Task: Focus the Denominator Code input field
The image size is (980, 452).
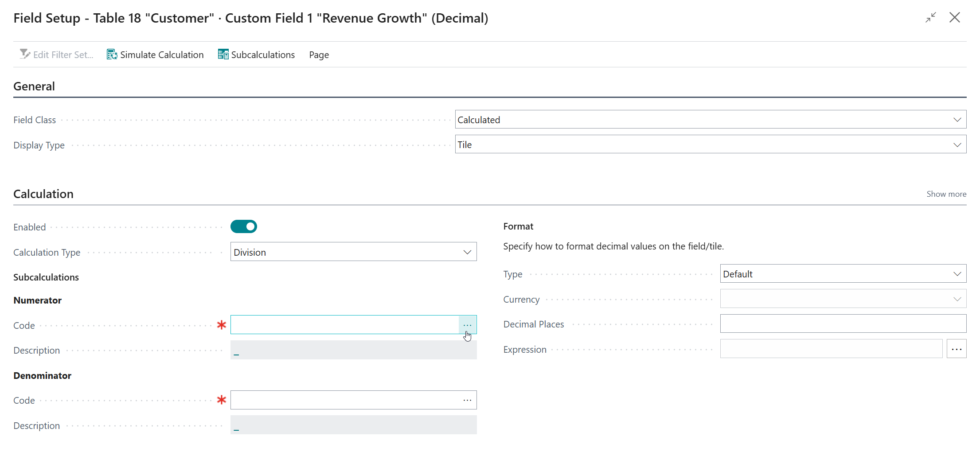Action: (x=345, y=400)
